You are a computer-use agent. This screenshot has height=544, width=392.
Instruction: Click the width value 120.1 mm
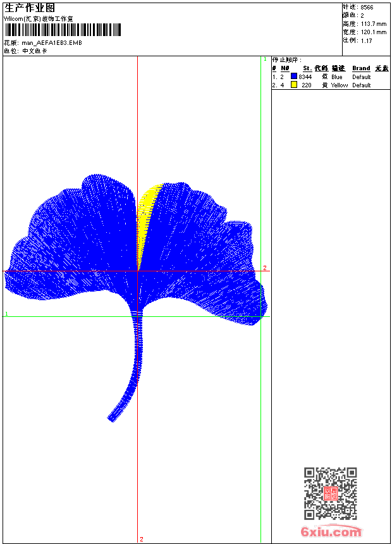(374, 32)
